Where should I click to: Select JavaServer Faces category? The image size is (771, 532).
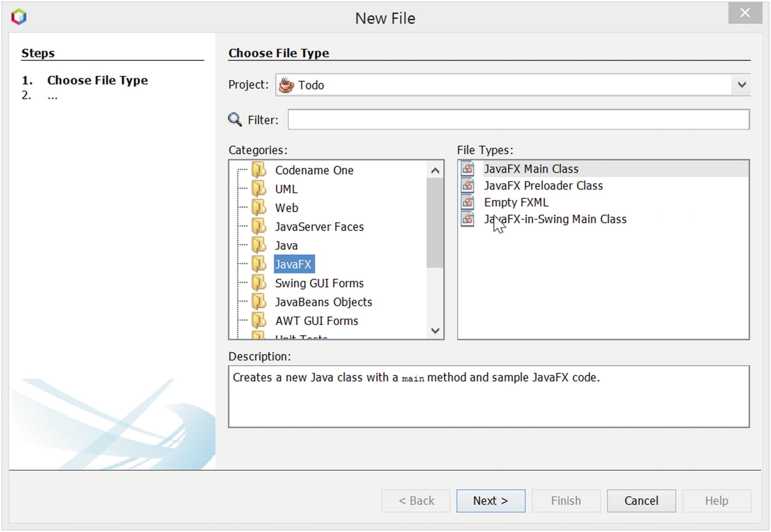click(319, 226)
